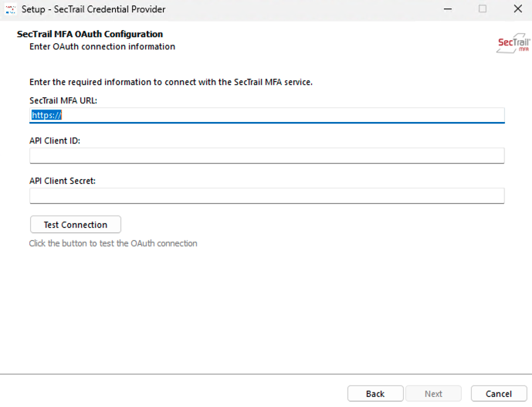Click the 'API Client ID:' label
This screenshot has width=532, height=407.
[55, 141]
